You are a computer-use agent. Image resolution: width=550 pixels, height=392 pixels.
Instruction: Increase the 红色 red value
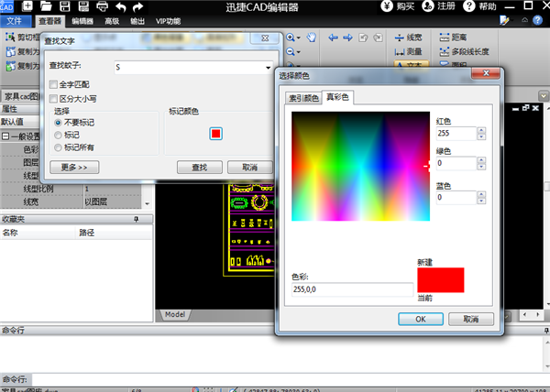(481, 130)
